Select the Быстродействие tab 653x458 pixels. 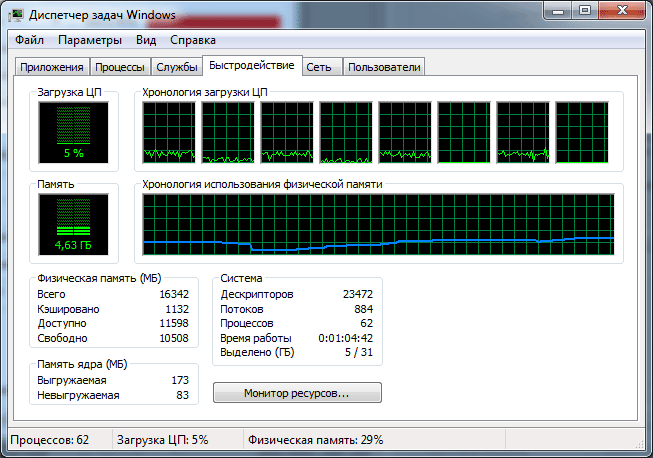(252, 65)
